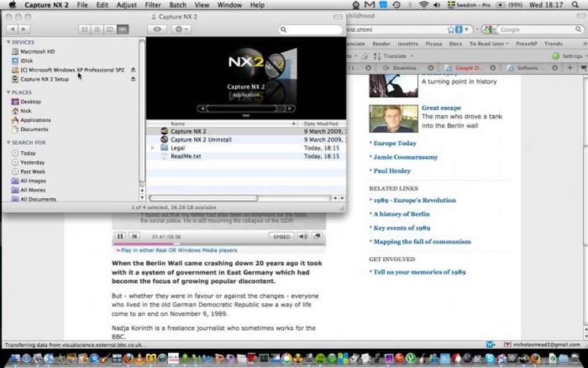Image resolution: width=588 pixels, height=368 pixels.
Task: Open A history of Berlin link
Action: point(402,214)
